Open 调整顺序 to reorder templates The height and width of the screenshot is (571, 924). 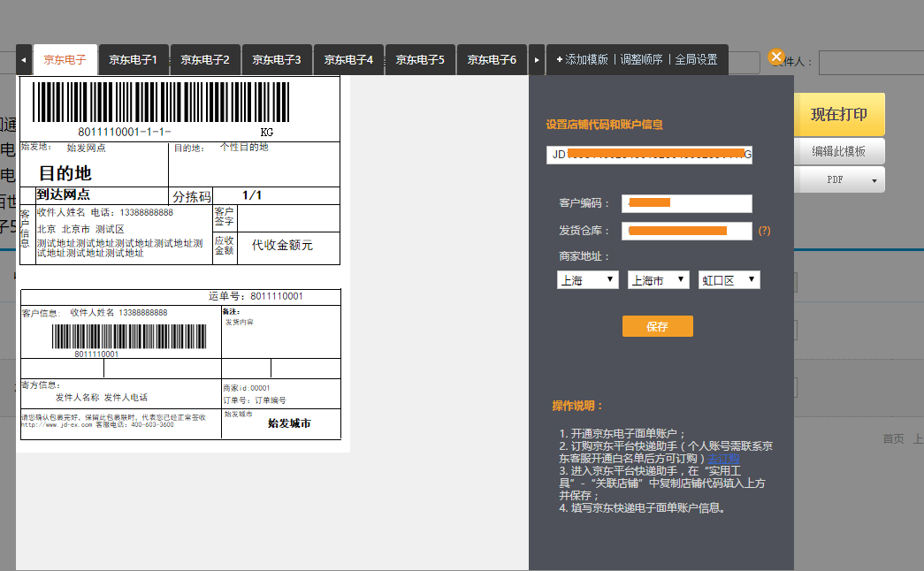tap(641, 60)
